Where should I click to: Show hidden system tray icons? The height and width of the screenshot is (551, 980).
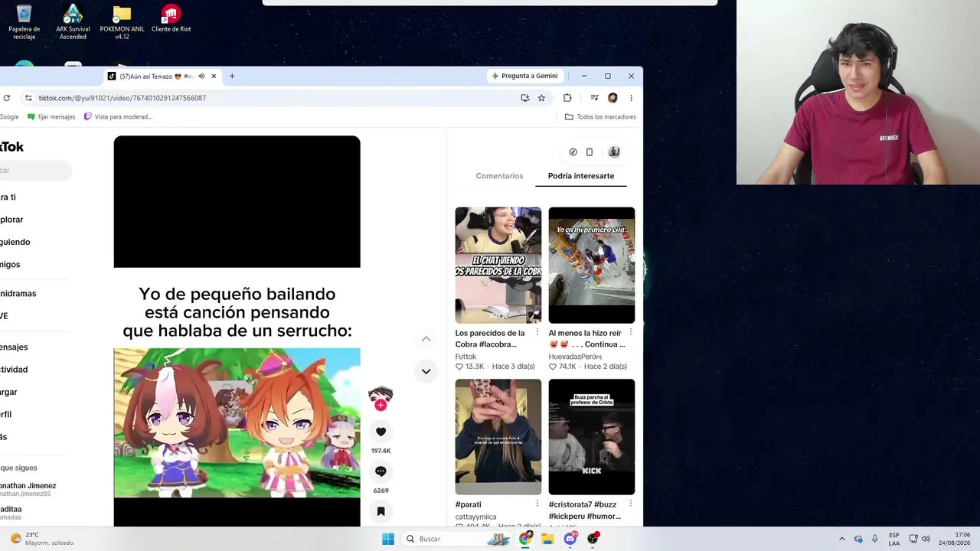click(x=841, y=539)
